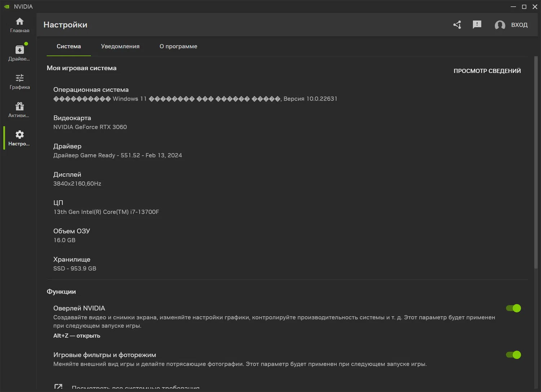Open the Активировать gift section
This screenshot has width=541, height=392.
[x=19, y=110]
